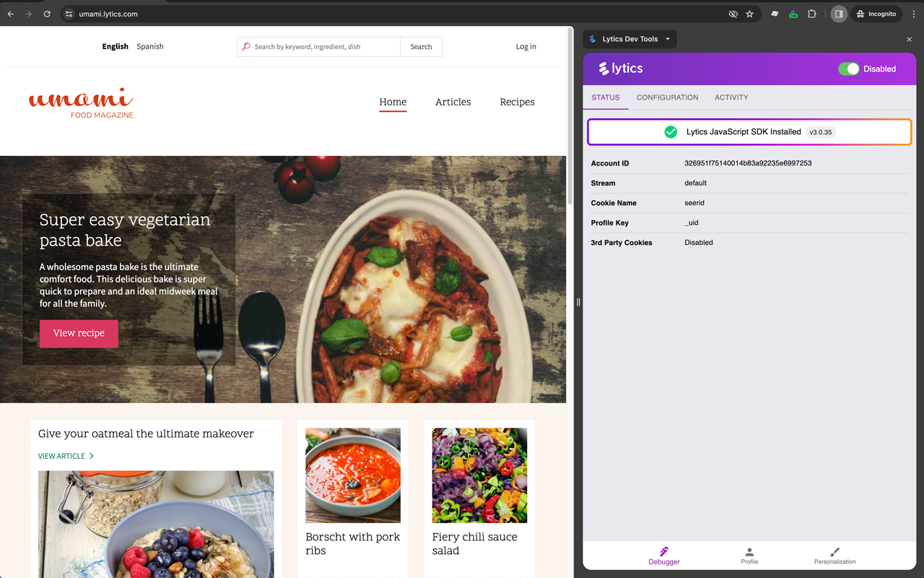Close the Lytics Dev Tools side panel
924x578 pixels.
909,39
